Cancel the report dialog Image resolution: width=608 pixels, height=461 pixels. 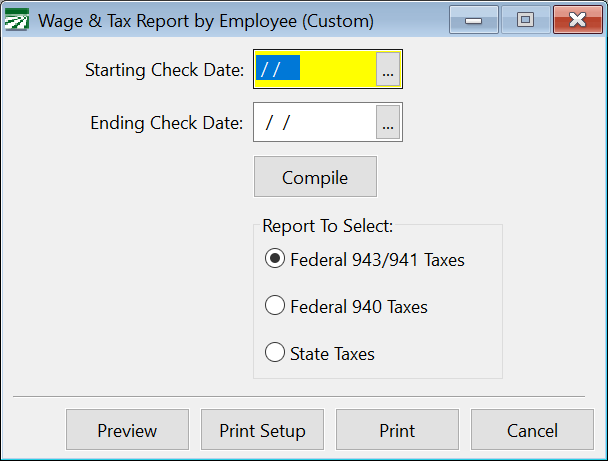click(532, 431)
